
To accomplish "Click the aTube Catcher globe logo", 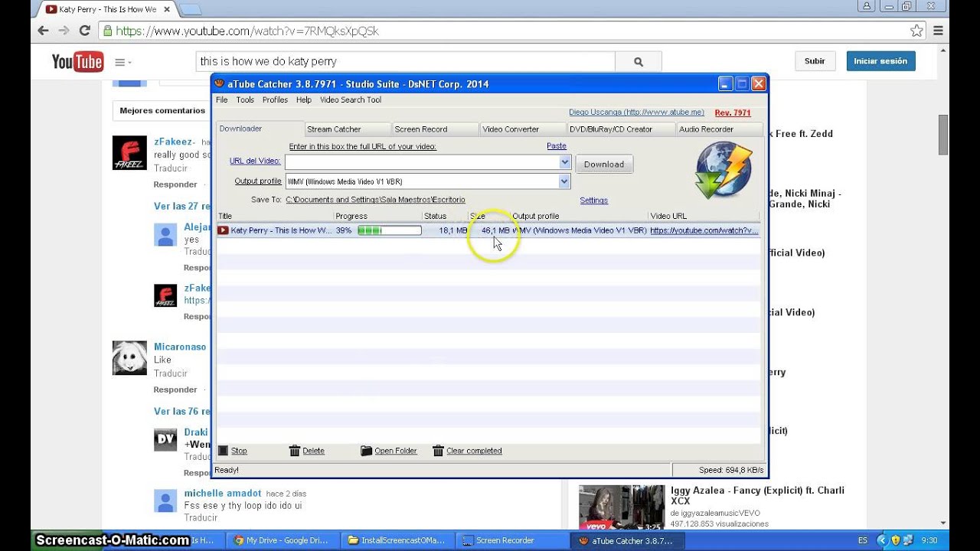I will [x=724, y=171].
